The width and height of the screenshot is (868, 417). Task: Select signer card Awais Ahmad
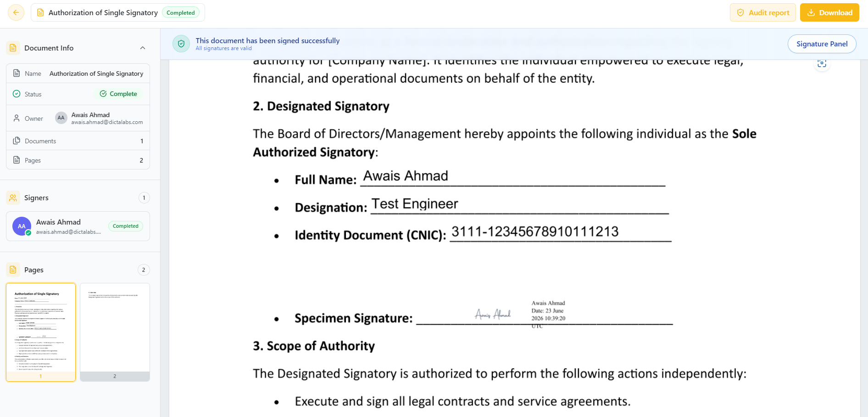[78, 226]
